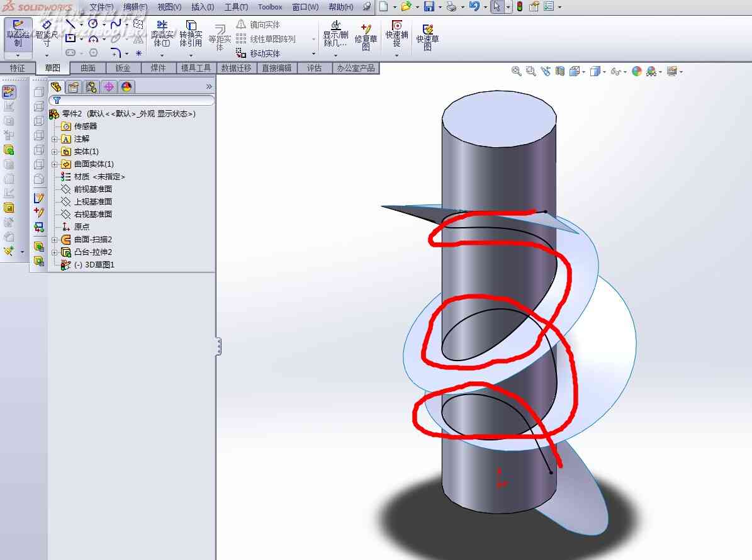
Task: Click the Save icon in top toolbar
Action: 429,7
